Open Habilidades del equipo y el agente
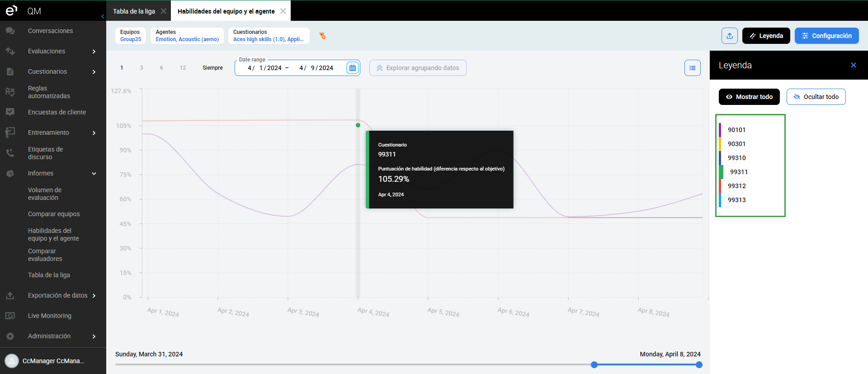The width and height of the screenshot is (868, 374). pyautogui.click(x=53, y=234)
